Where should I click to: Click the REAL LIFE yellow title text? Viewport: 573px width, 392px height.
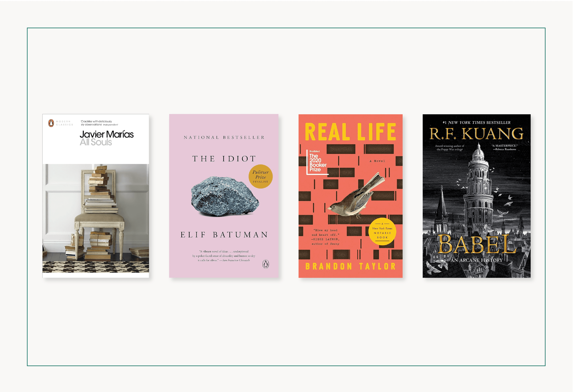(x=350, y=132)
